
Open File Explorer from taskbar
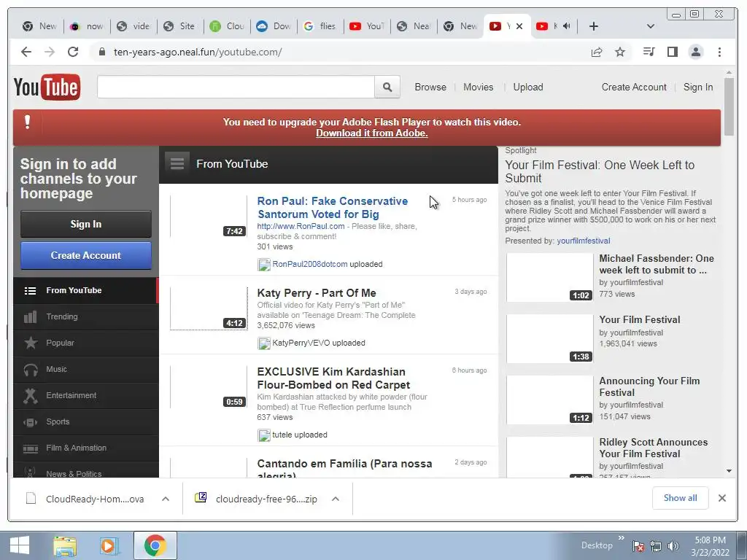tap(65, 545)
